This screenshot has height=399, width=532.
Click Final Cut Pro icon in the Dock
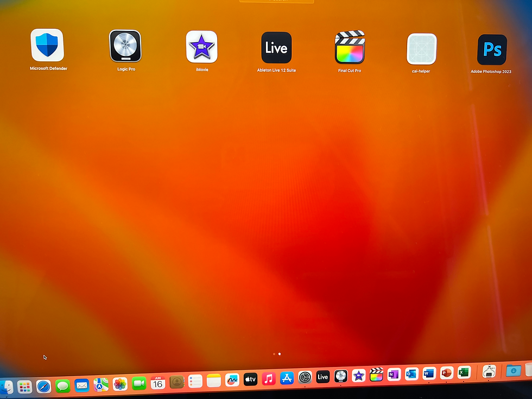pos(376,375)
